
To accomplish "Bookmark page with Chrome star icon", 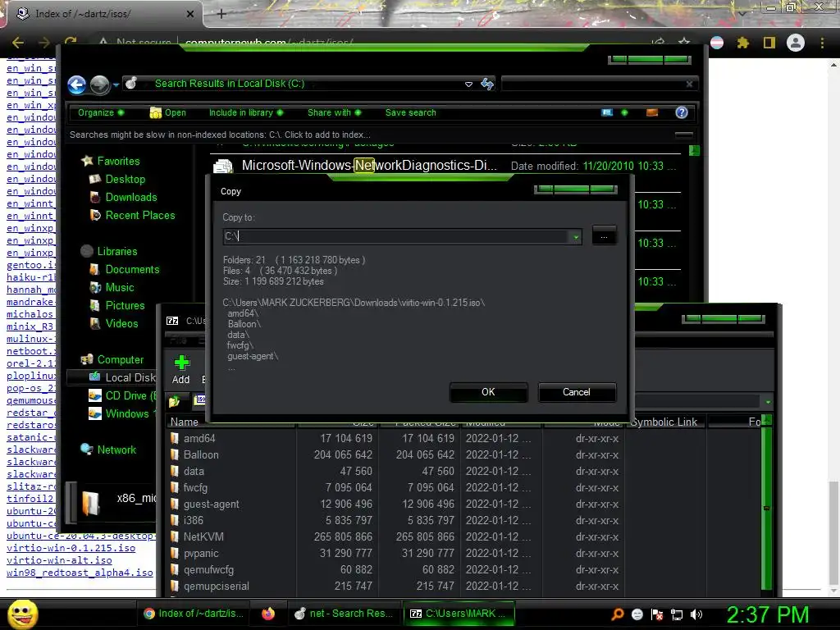I will click(x=684, y=43).
